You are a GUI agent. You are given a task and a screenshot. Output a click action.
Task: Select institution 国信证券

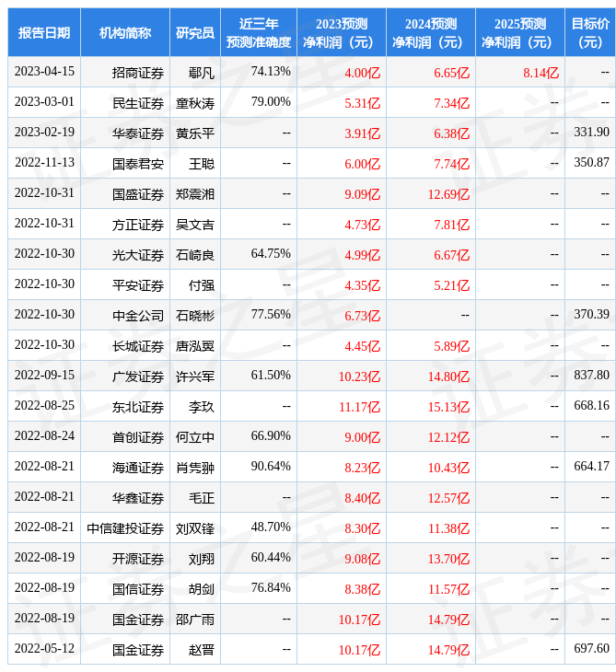click(138, 590)
